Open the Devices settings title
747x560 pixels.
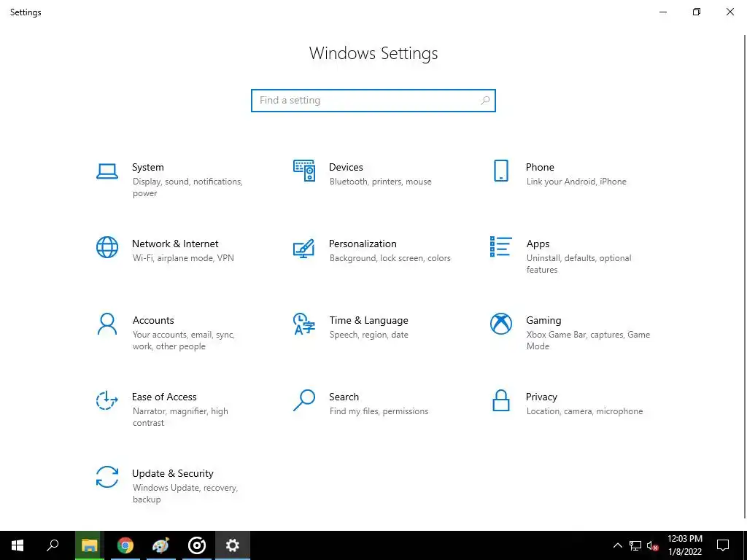coord(346,167)
